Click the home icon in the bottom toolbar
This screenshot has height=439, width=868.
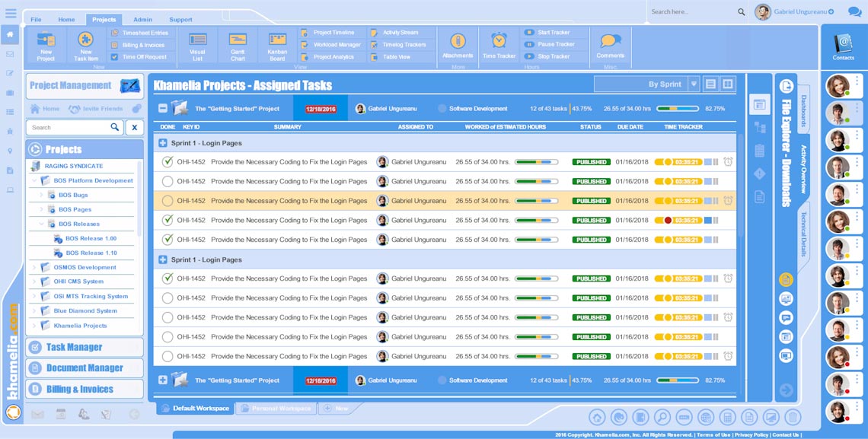[x=597, y=417]
